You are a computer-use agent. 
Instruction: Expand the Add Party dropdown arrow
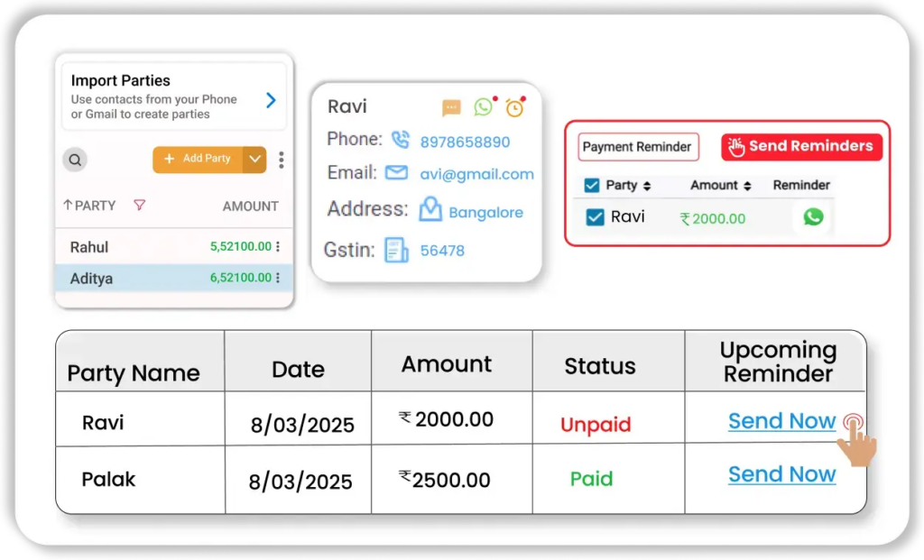click(x=255, y=160)
